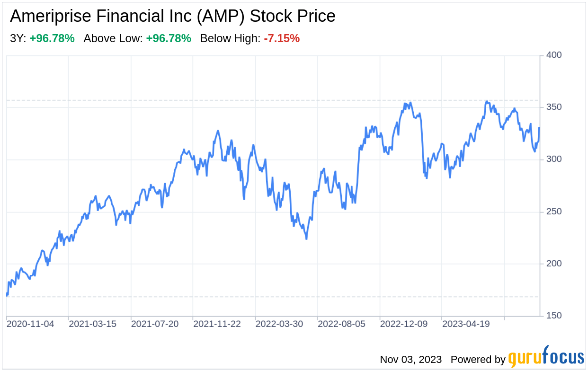Click the 350 price axis label

(x=554, y=107)
